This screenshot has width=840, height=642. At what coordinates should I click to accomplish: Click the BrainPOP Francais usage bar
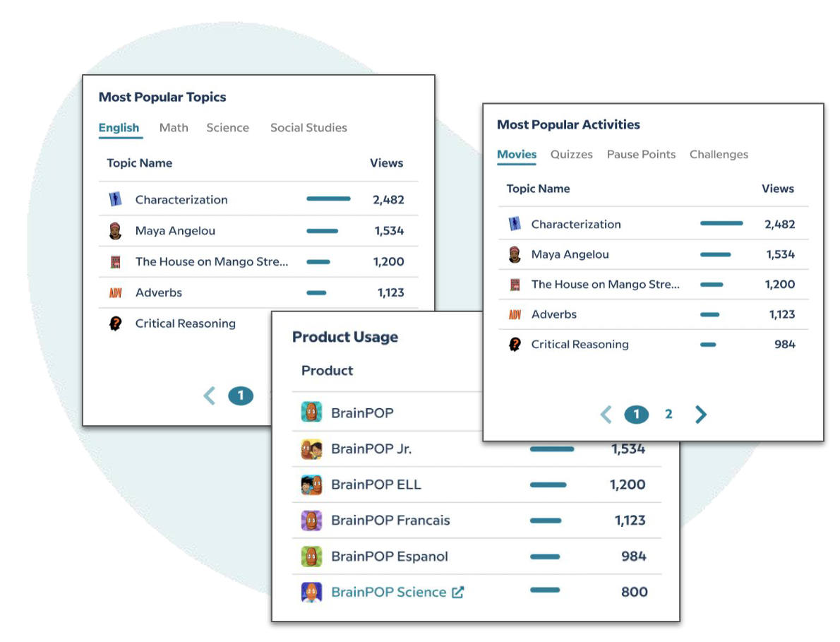click(x=546, y=521)
